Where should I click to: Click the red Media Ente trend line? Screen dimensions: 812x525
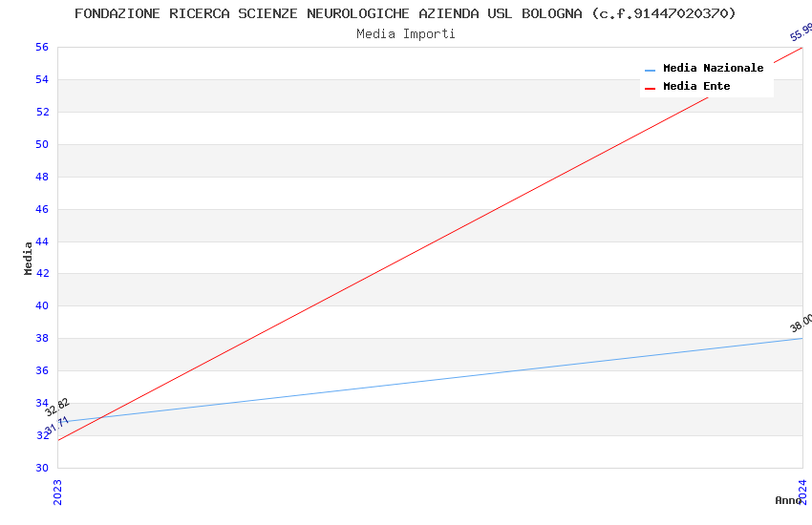pyautogui.click(x=430, y=243)
